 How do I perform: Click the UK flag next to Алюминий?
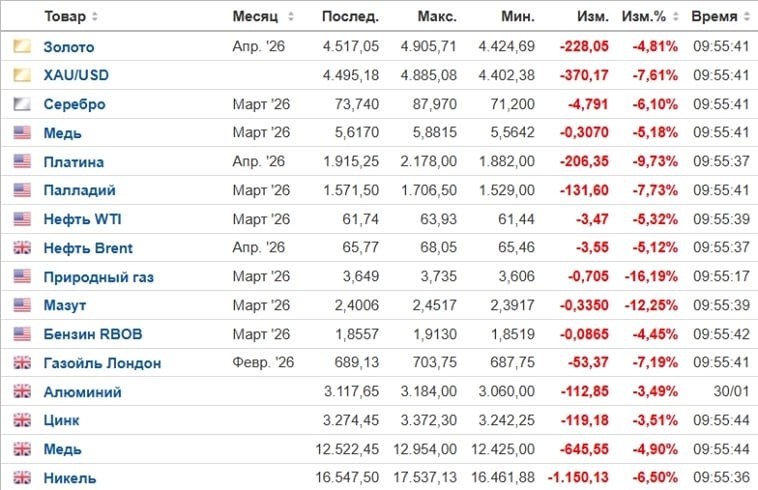[x=22, y=392]
